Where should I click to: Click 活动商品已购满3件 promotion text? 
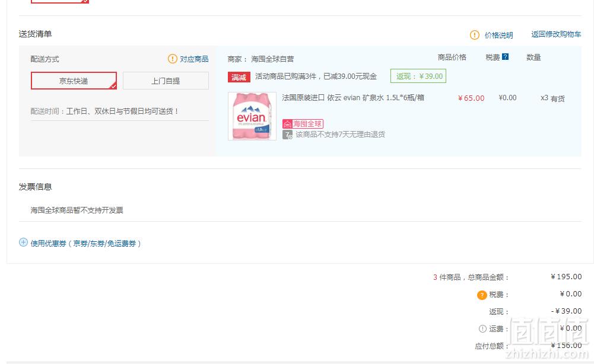[x=316, y=76]
